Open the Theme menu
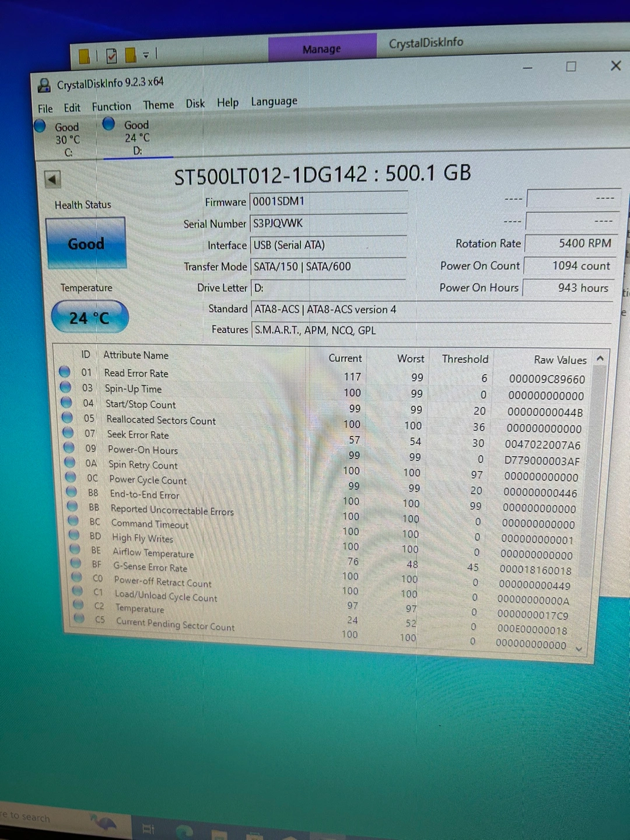This screenshot has width=630, height=840. click(x=159, y=105)
